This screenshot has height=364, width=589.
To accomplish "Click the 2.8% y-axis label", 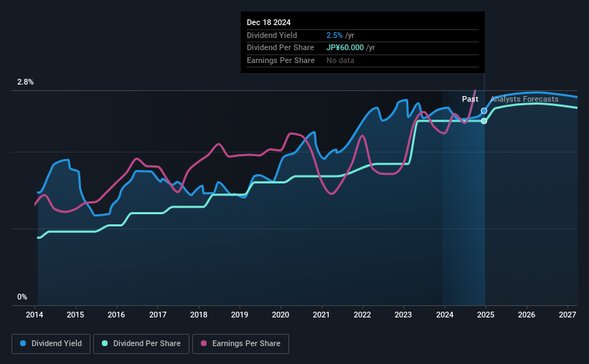I will pos(25,82).
